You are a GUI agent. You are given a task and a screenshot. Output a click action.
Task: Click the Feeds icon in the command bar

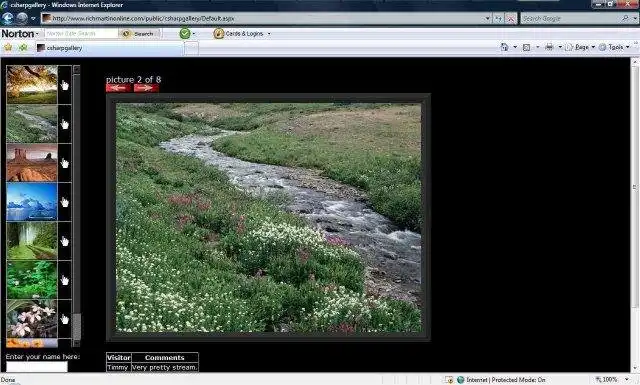tap(527, 47)
